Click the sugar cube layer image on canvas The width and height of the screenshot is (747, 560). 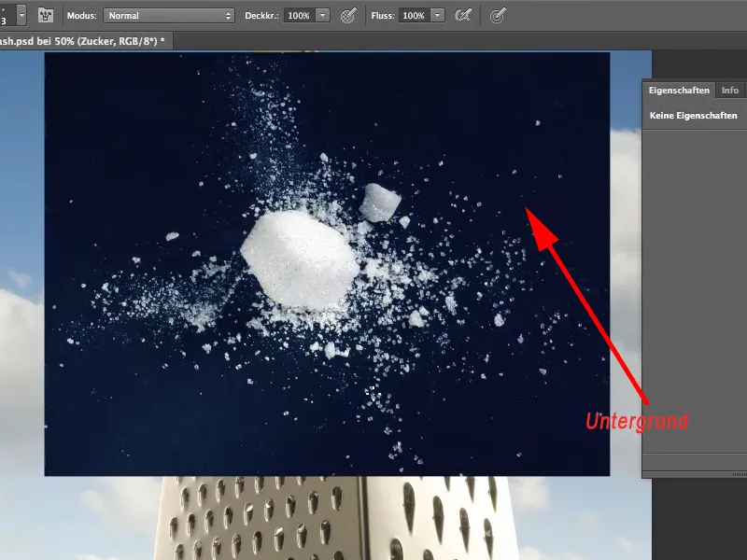tap(327, 264)
